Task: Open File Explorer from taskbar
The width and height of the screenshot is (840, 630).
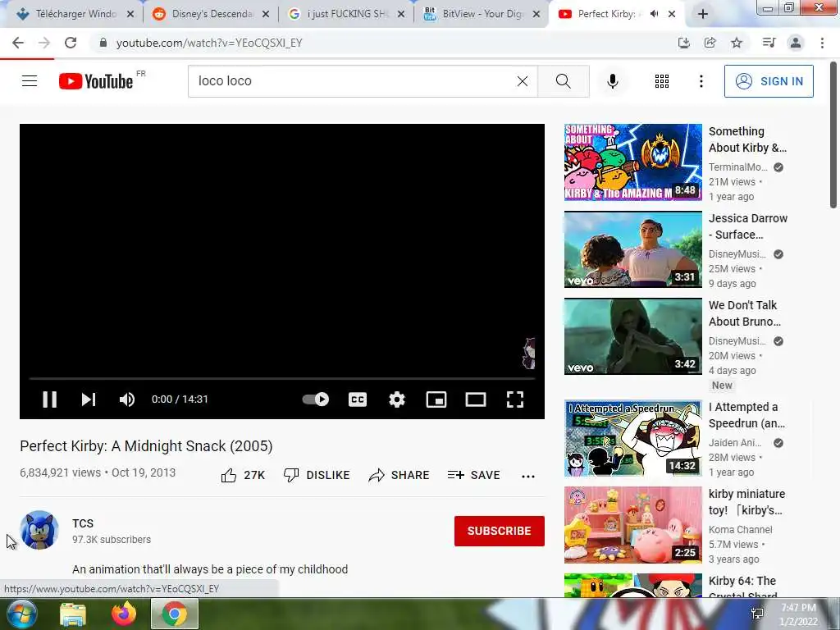Action: tap(73, 614)
